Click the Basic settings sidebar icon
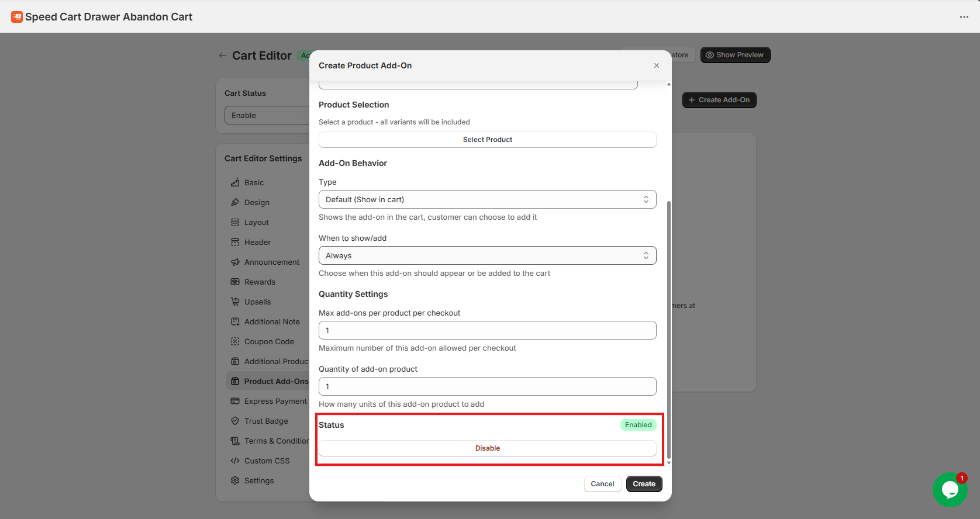980x519 pixels. (x=235, y=182)
